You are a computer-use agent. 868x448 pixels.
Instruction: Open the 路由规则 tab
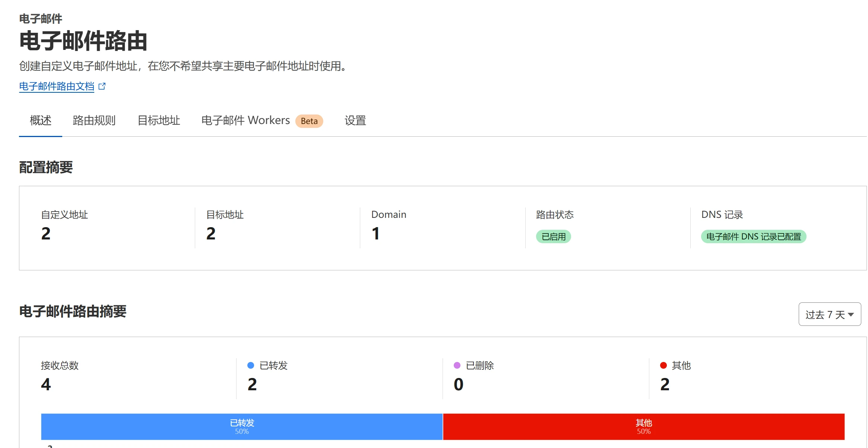94,121
